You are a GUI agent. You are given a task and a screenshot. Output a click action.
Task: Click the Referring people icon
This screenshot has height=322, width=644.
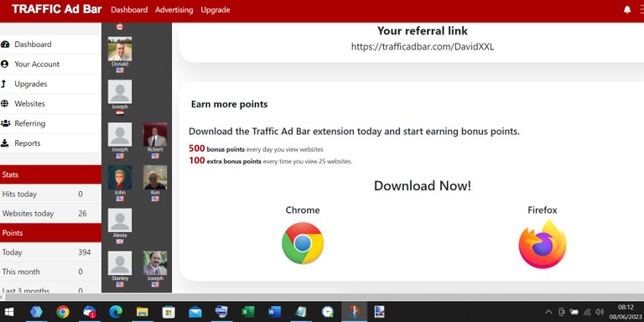tap(5, 123)
